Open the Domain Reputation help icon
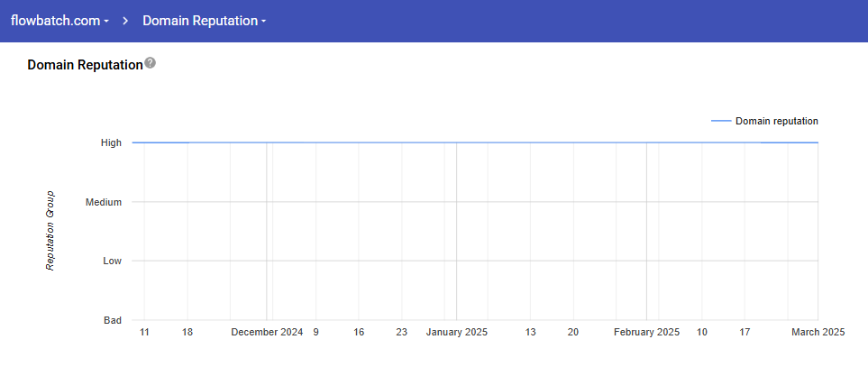The width and height of the screenshot is (868, 367). (x=151, y=63)
